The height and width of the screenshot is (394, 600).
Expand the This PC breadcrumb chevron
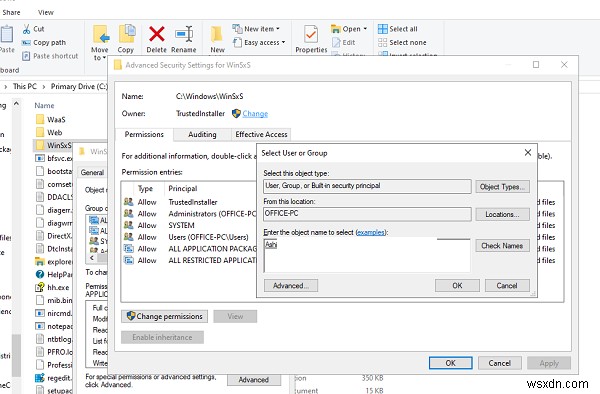pyautogui.click(x=44, y=87)
